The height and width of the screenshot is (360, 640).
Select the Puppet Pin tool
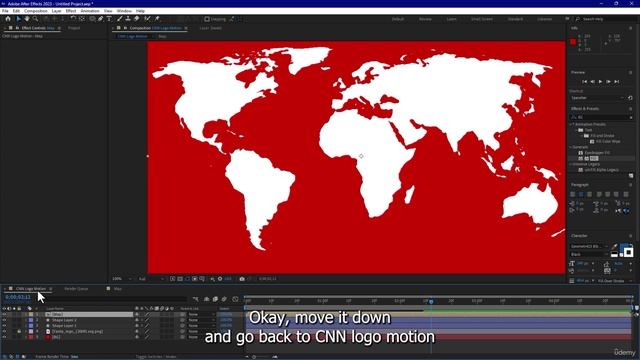[x=157, y=19]
